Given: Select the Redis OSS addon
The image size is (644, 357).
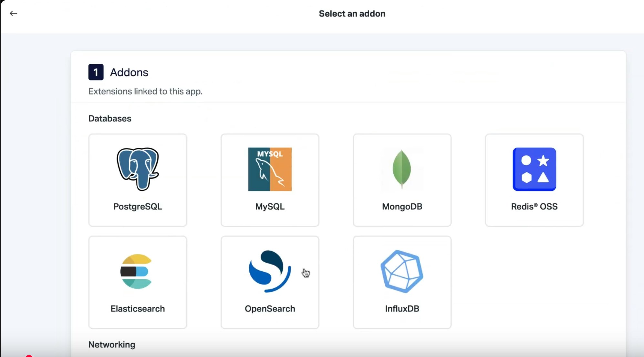Looking at the screenshot, I should coord(534,180).
